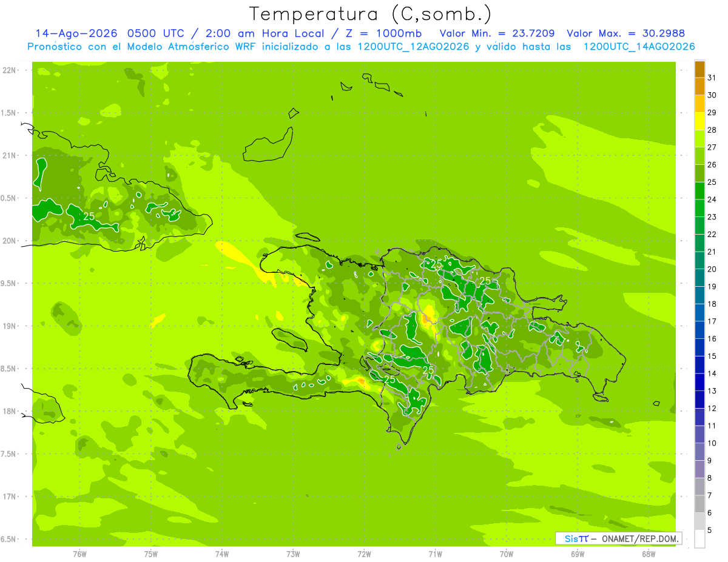Click the gray legend swatch between 6 and 7

[x=699, y=504]
